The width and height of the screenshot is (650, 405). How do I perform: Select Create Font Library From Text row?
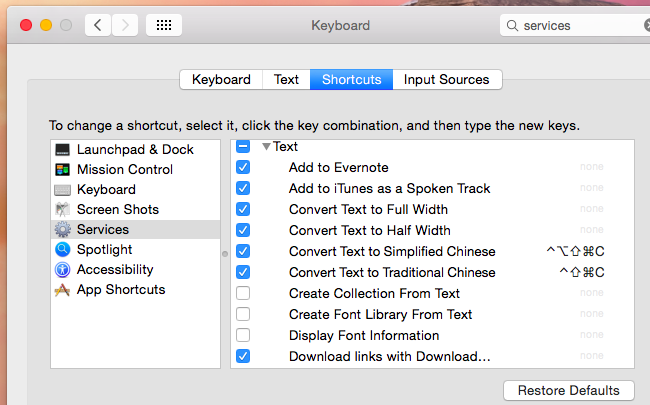click(x=432, y=315)
